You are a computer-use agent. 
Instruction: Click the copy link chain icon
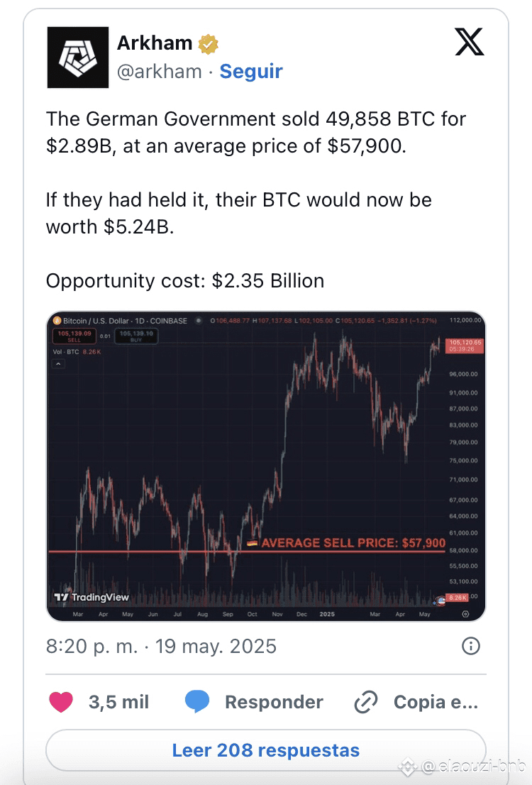[x=366, y=702]
